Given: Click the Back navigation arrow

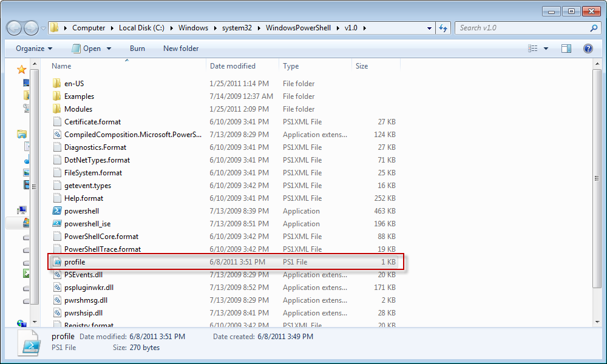Looking at the screenshot, I should pyautogui.click(x=13, y=28).
